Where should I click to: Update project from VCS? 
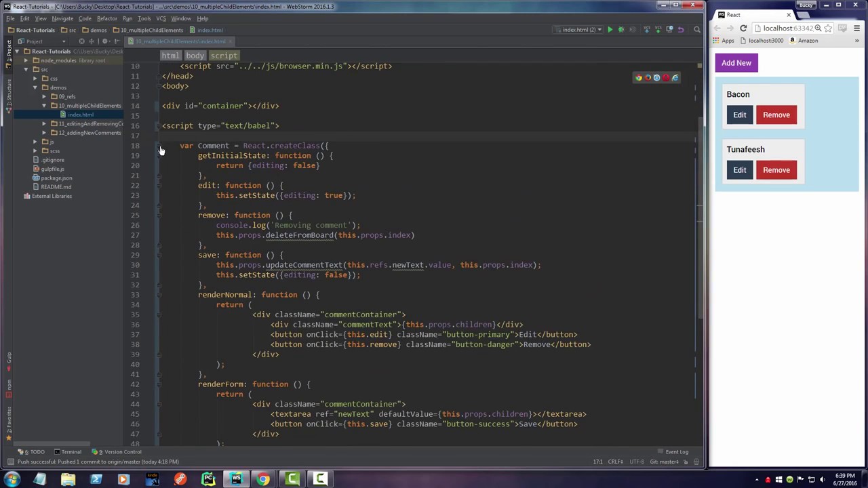click(x=647, y=30)
